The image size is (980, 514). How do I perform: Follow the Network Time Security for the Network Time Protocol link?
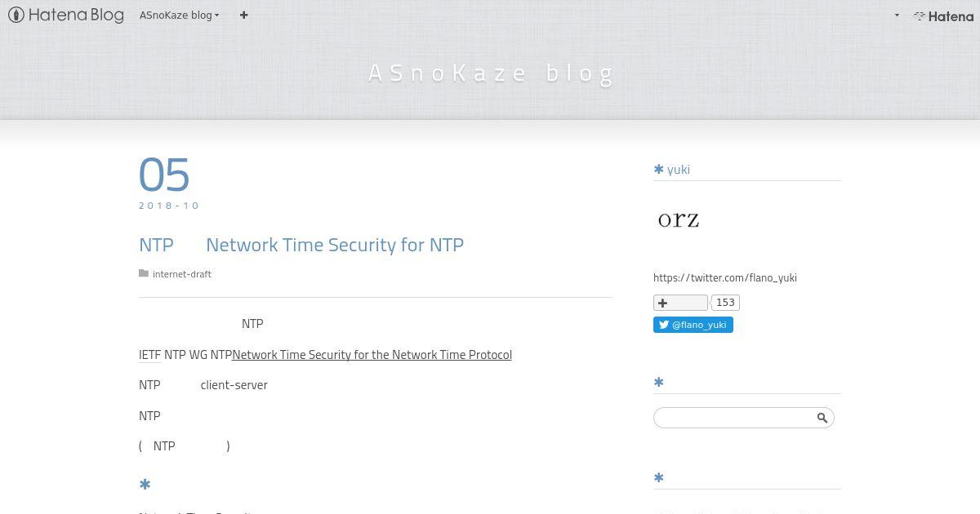click(x=372, y=355)
